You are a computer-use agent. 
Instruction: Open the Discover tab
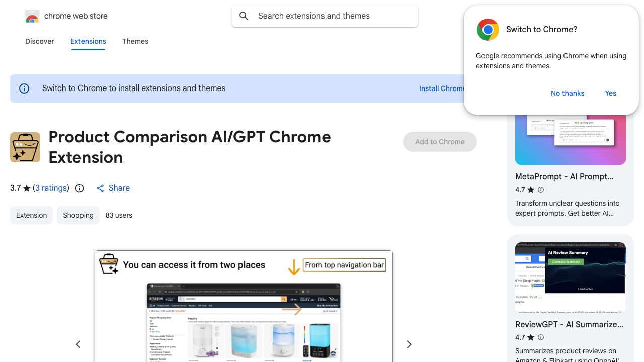tap(40, 41)
